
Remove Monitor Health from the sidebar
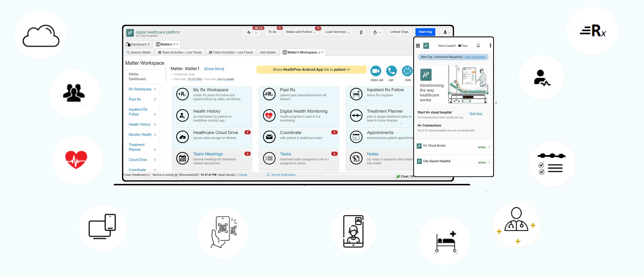pyautogui.click(x=155, y=135)
